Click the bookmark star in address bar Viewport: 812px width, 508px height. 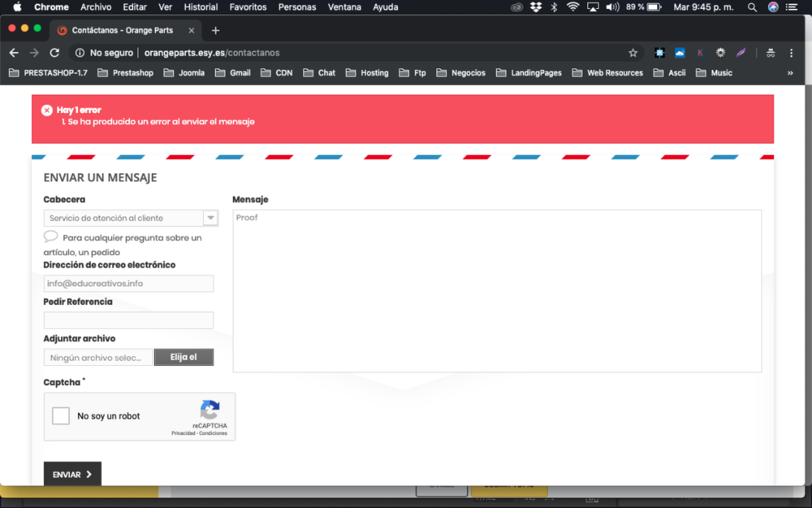click(633, 53)
